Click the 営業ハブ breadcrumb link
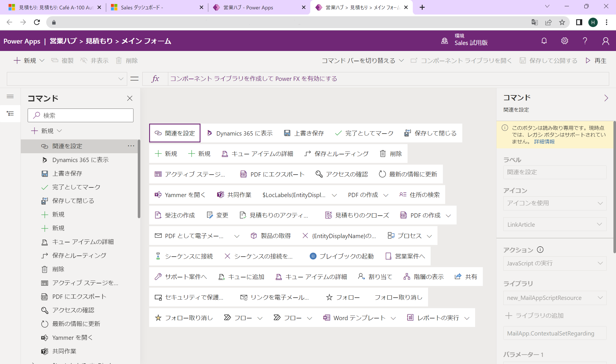 (x=63, y=41)
